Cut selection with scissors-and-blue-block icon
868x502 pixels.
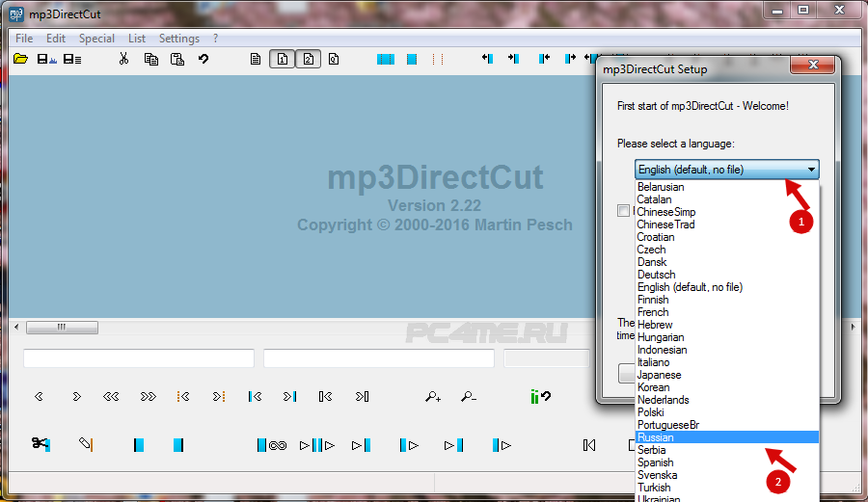click(41, 444)
